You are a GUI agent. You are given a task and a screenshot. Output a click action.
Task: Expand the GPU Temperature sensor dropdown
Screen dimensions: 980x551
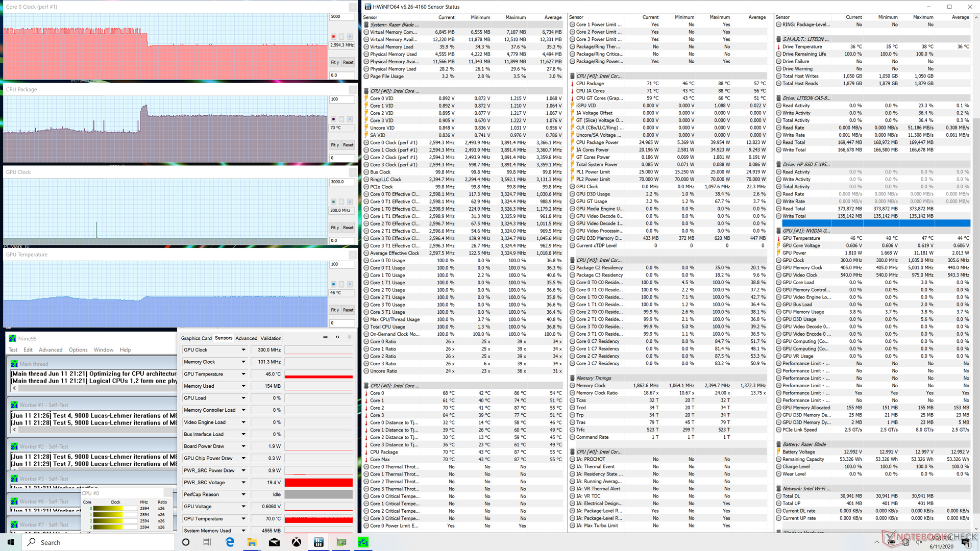tap(243, 374)
